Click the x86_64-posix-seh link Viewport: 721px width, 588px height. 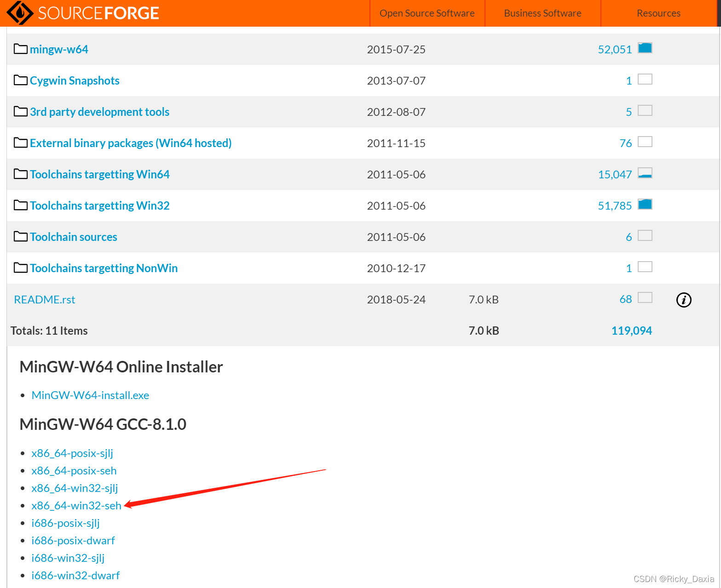tap(74, 471)
